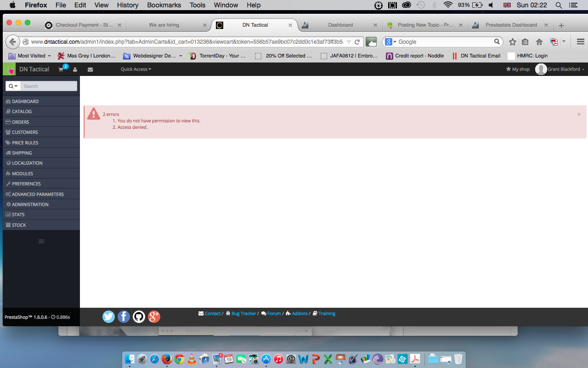The width and height of the screenshot is (588, 368).
Task: Open the Advanced Parameters sidebar menu
Action: [41, 194]
